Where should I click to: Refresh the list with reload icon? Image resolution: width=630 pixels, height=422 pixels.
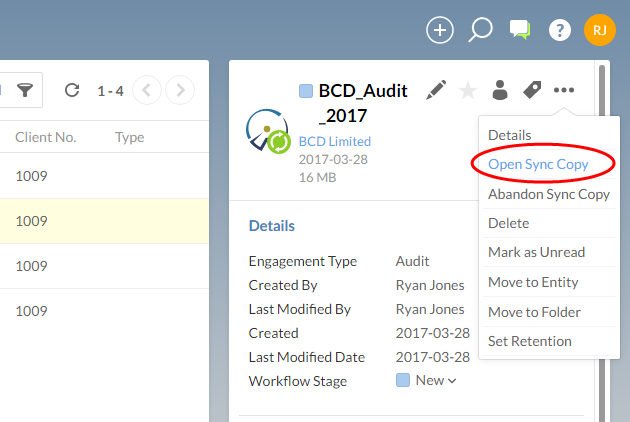[x=71, y=91]
